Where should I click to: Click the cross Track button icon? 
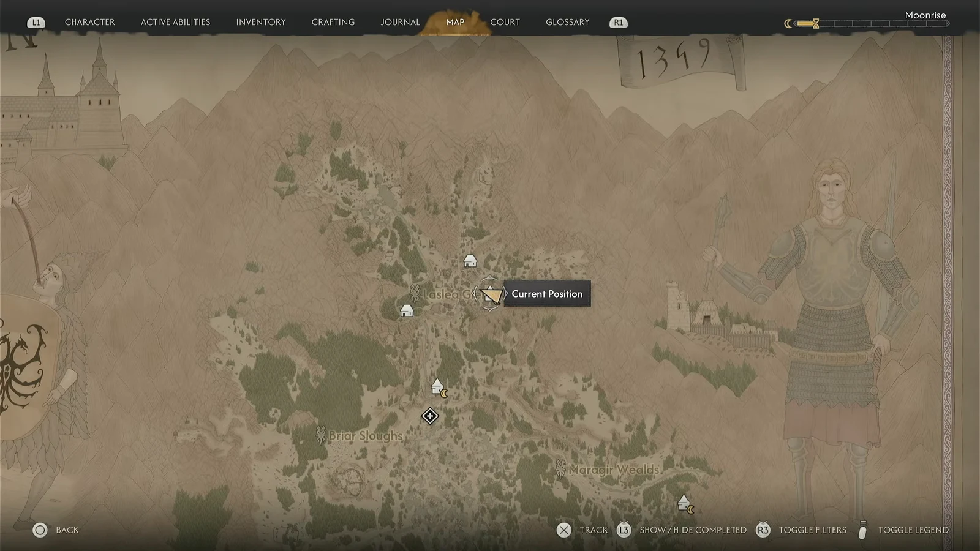pyautogui.click(x=563, y=530)
